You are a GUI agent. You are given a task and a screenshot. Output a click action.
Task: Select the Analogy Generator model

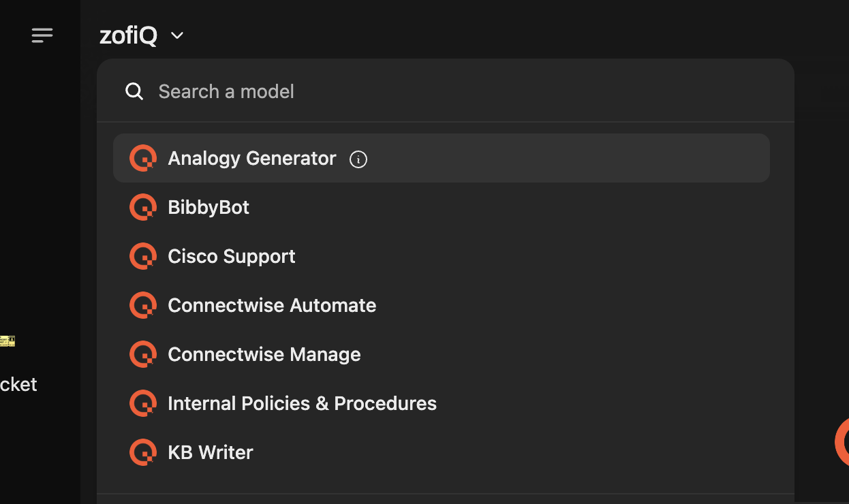point(442,158)
